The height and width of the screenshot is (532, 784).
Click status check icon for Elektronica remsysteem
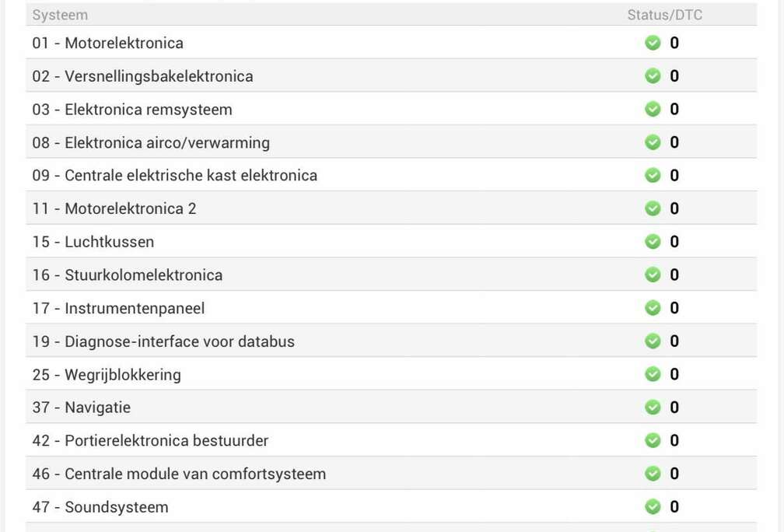[653, 110]
